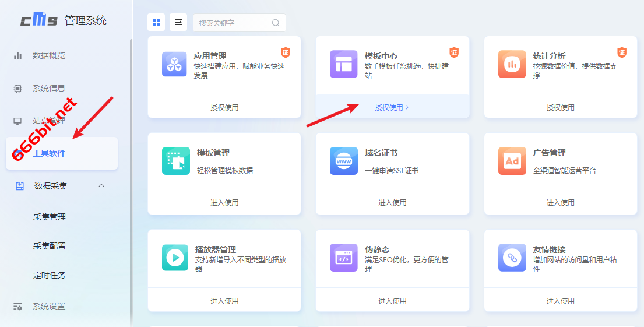Select 定时任务 submenu item
644x327 pixels.
pos(50,275)
